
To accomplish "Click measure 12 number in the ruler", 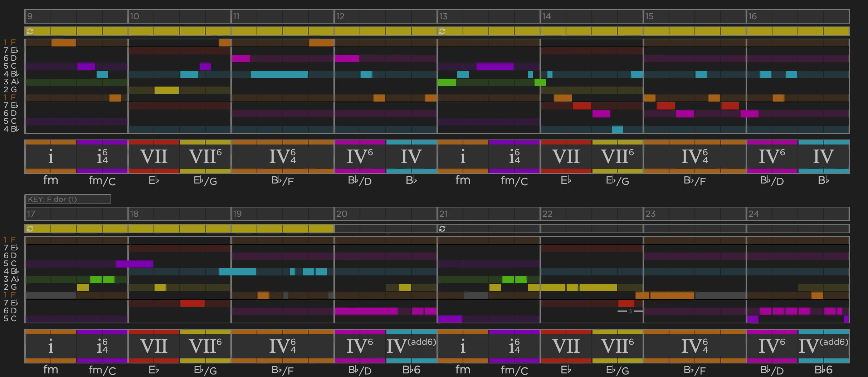I will pyautogui.click(x=340, y=16).
